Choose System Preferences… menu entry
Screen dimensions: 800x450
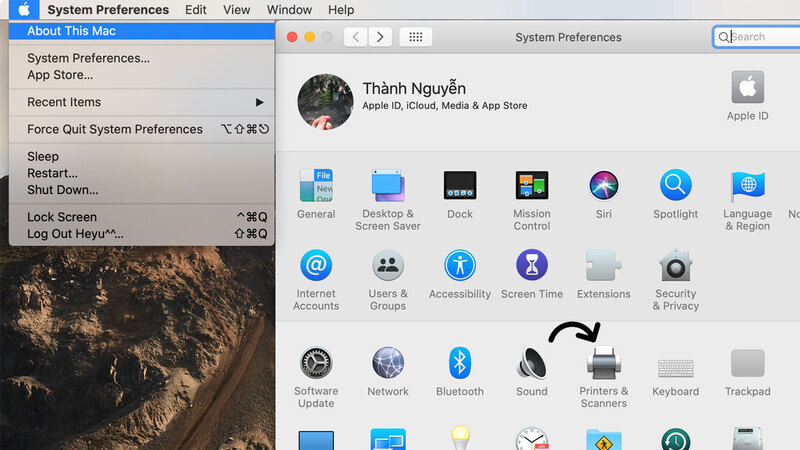click(141, 58)
